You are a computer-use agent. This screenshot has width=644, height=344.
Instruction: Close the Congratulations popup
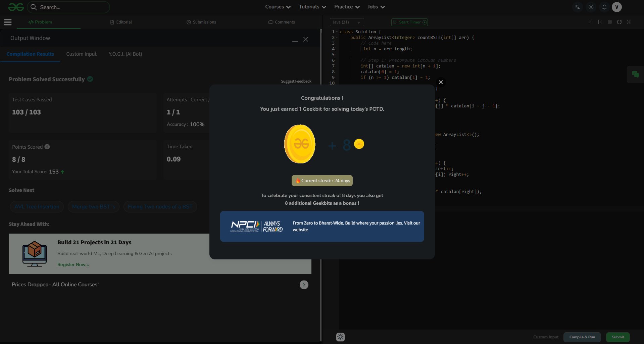point(441,82)
